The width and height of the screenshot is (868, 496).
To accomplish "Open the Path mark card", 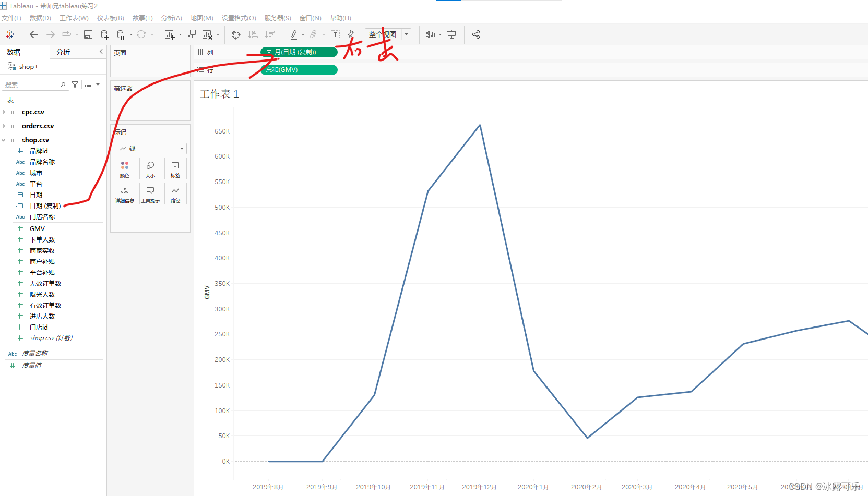I will 175,193.
